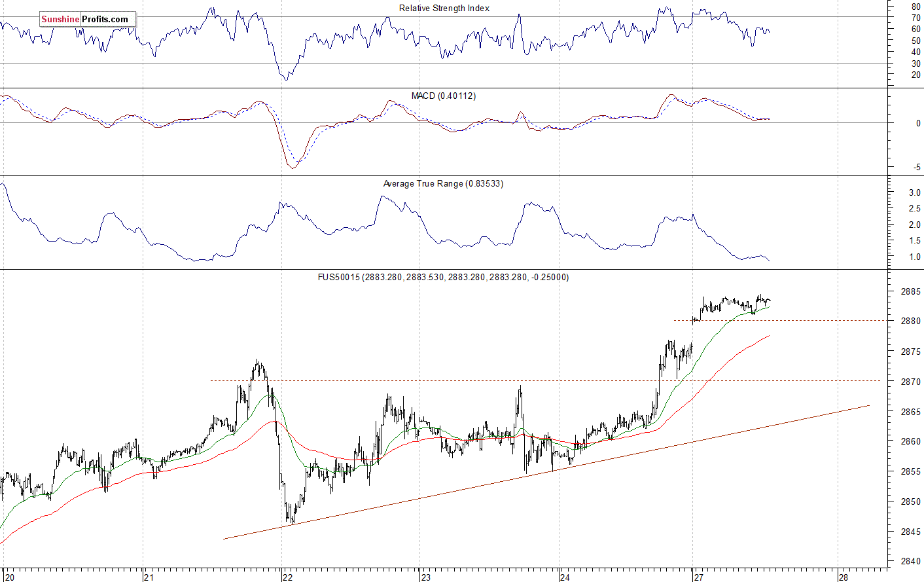
Task: Click date label 28 on time axis
Action: [x=844, y=577]
